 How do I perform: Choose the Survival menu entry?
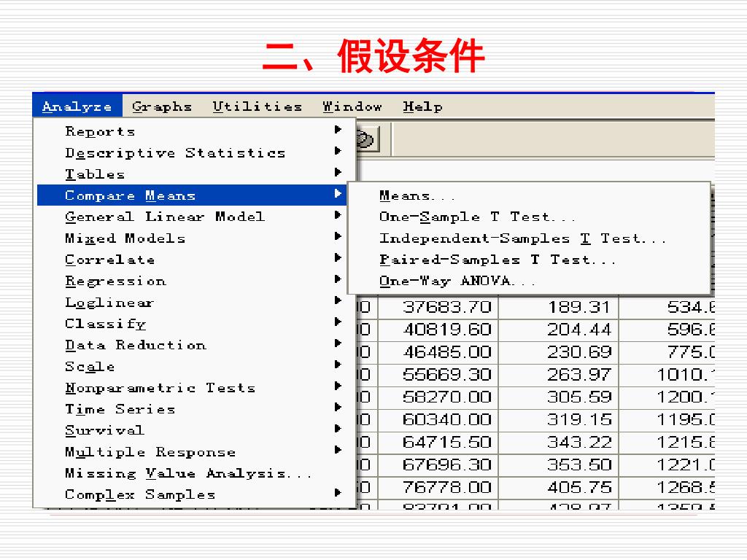pos(190,430)
